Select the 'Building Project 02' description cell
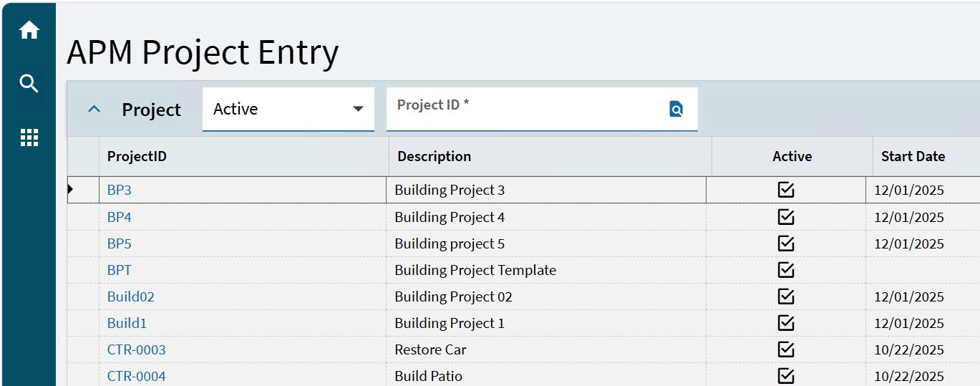 (x=546, y=296)
